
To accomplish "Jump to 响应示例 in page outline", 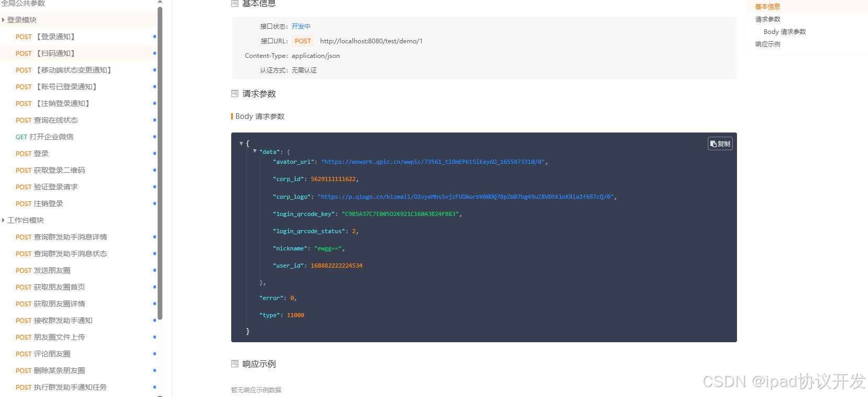I will (767, 44).
